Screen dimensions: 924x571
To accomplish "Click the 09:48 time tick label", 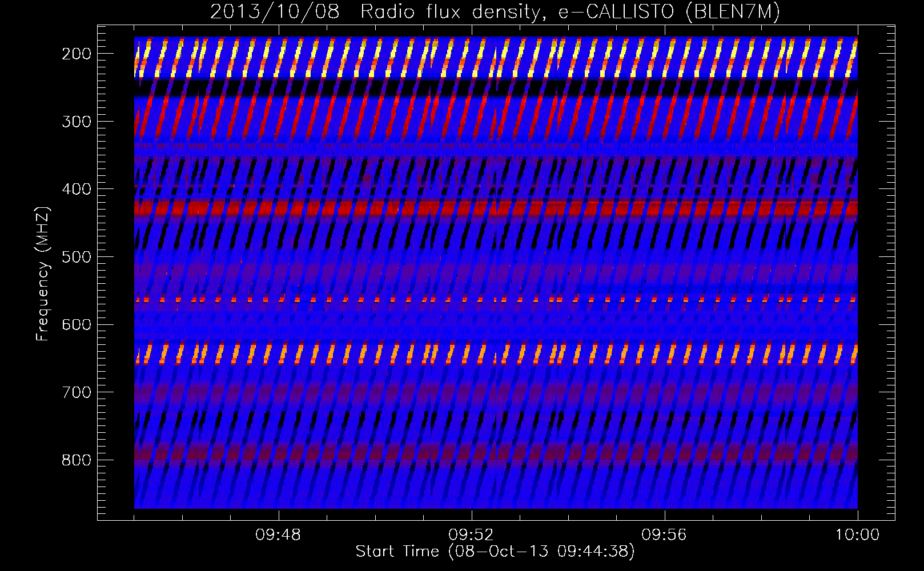I will (x=278, y=535).
